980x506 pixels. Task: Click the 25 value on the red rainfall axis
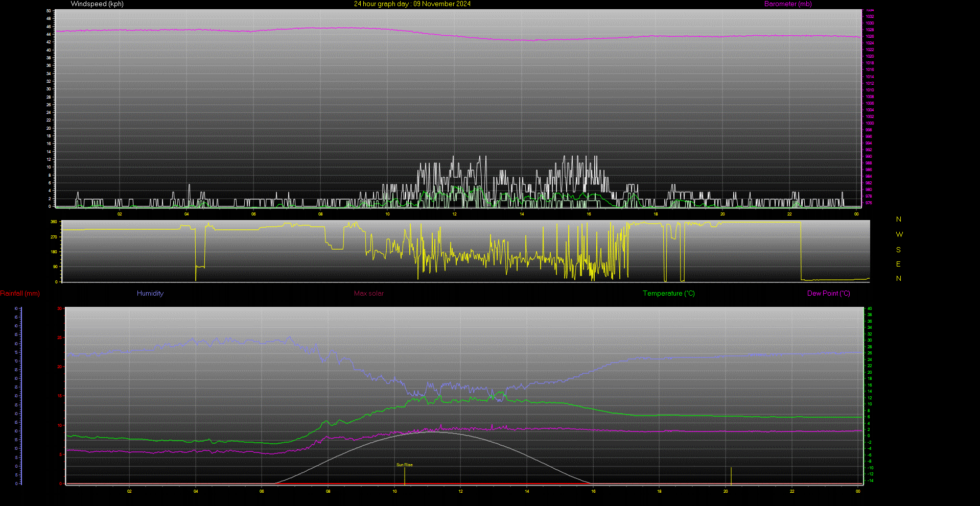(x=60, y=338)
